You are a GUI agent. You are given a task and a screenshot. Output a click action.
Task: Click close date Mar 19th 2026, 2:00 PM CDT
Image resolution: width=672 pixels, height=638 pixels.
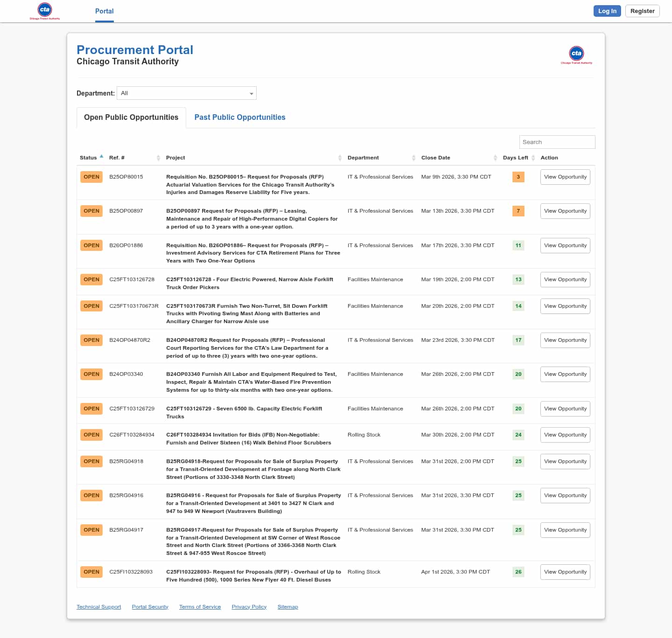coord(457,279)
